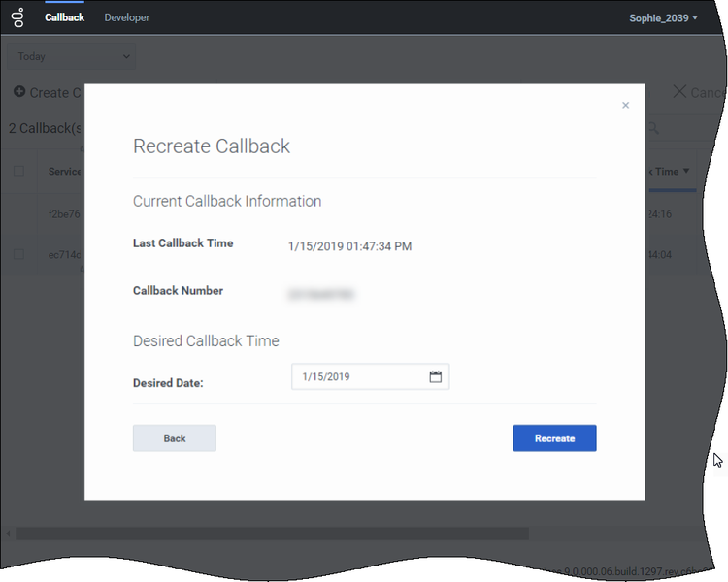Expand the Sophie_2039 user menu

pos(663,17)
